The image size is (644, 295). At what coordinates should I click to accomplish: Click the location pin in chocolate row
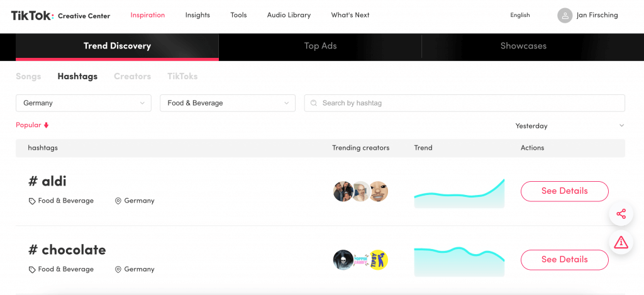pos(118,270)
